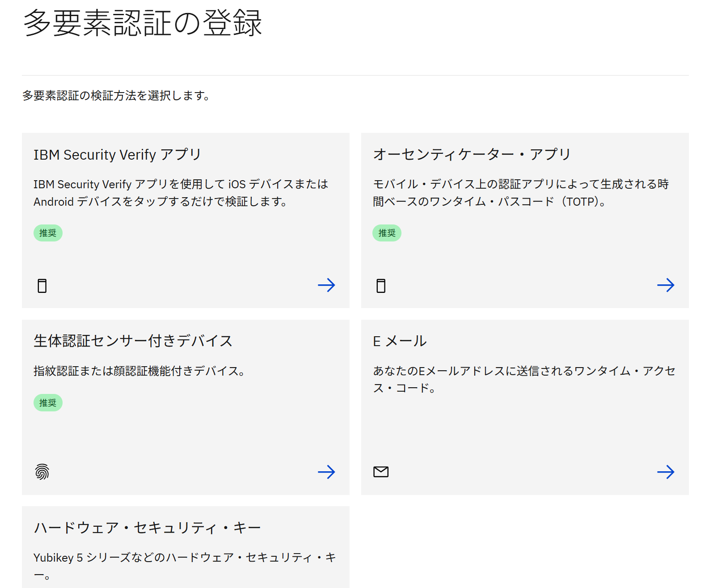The image size is (709, 588).
Task: Click the mobile device icon in オーセンティケーター card
Action: [x=381, y=286]
